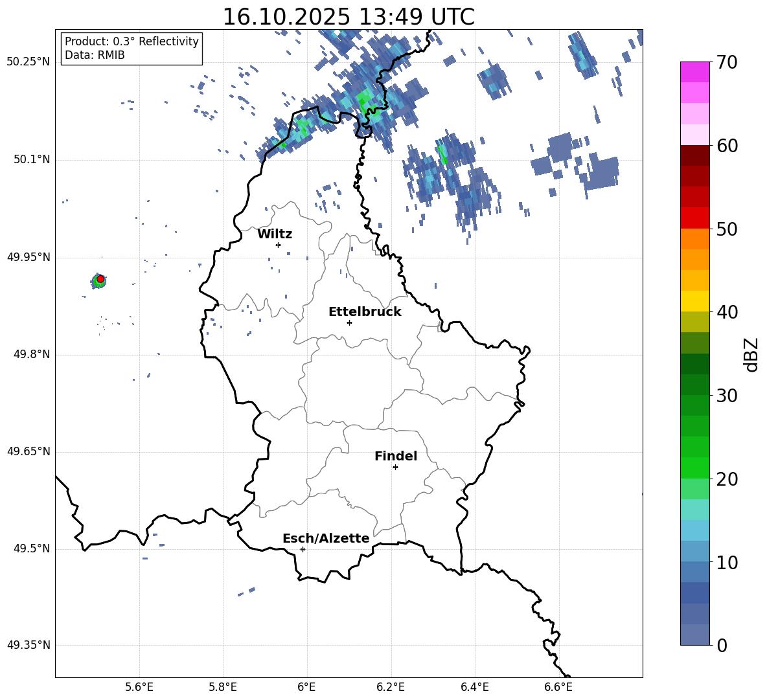Click the cross marker below Ettelbruck
The height and width of the screenshot is (700, 767).
pos(349,322)
